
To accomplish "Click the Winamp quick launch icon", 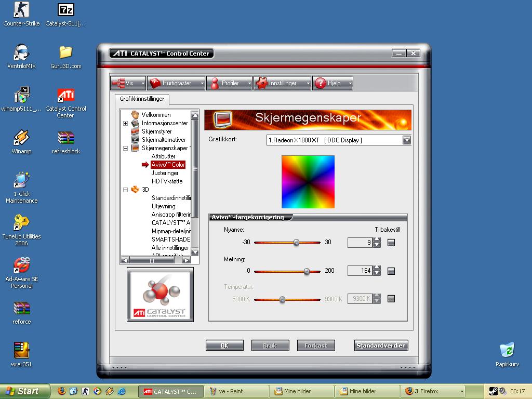I will click(109, 391).
